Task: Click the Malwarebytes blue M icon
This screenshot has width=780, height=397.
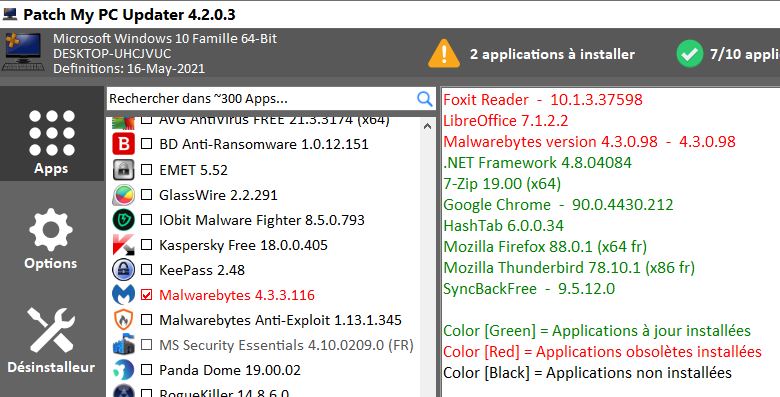Action: 123,295
